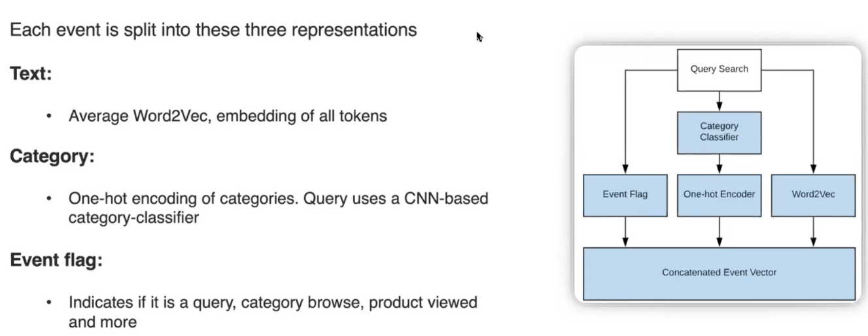The height and width of the screenshot is (336, 868).
Task: Click the Word2Vec diagram node
Action: pyautogui.click(x=813, y=195)
